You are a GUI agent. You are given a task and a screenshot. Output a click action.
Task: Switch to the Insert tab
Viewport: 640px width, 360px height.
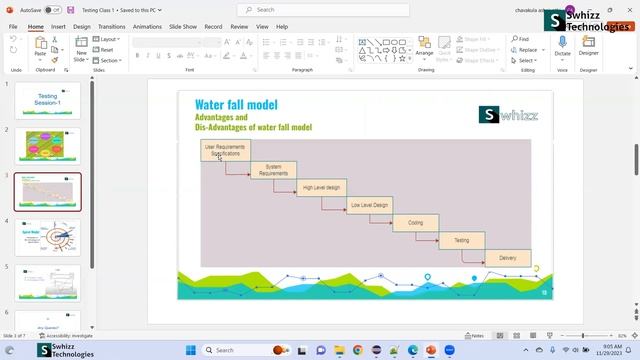point(58,27)
